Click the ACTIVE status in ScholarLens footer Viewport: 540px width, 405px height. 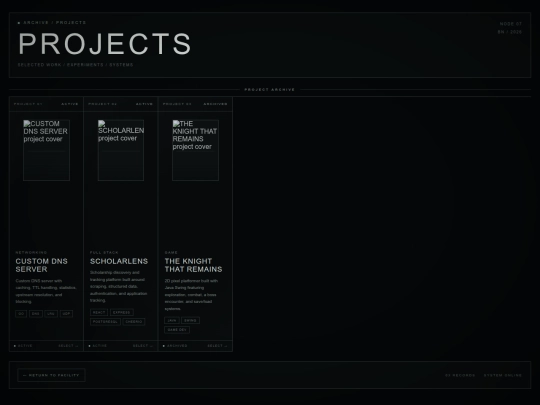pyautogui.click(x=100, y=346)
